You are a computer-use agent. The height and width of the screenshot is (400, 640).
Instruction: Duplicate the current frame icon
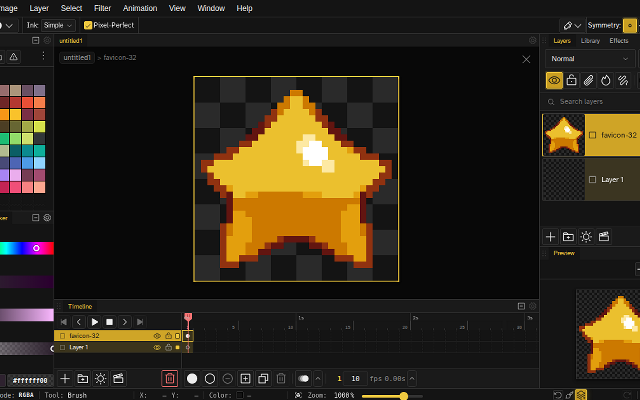pyautogui.click(x=263, y=379)
